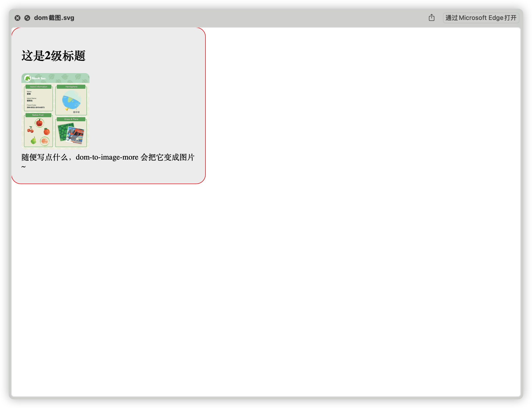Click the Friend Code SW-0932-3919-6973 text
Screen dimensions: 532x408
tap(36, 107)
